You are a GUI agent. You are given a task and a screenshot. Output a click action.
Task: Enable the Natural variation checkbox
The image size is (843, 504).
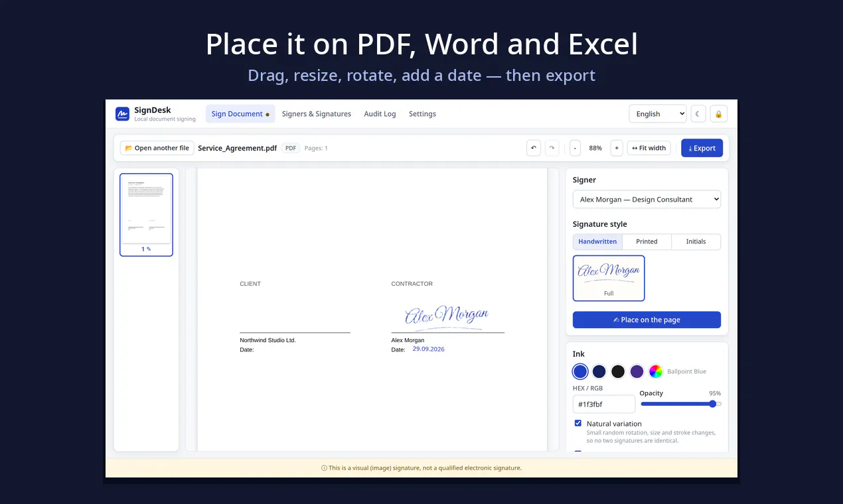(578, 423)
